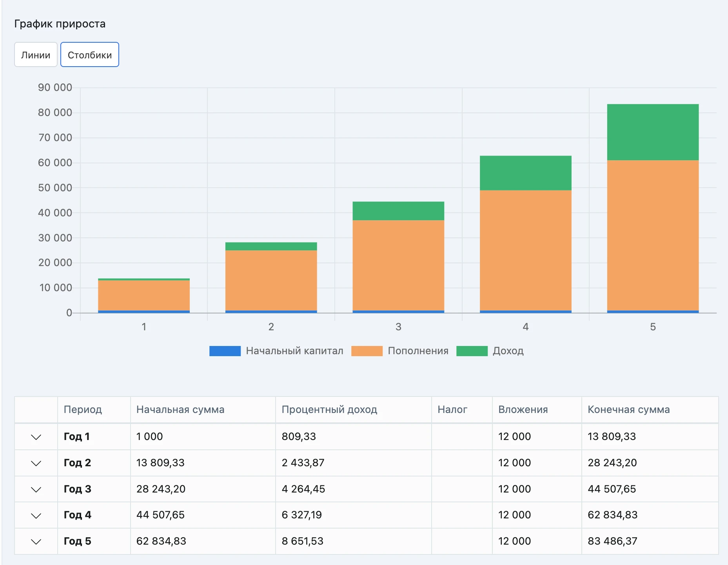Switch chart to Линии view

[36, 55]
